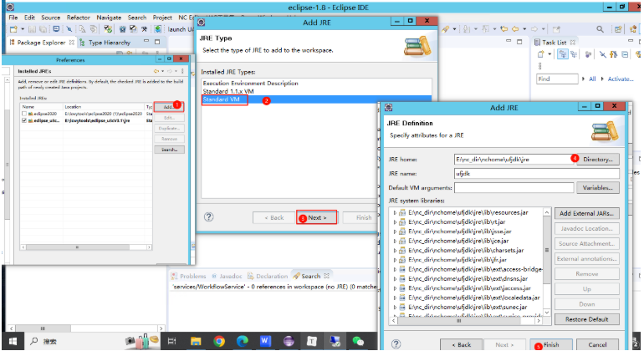Image resolution: width=644 pixels, height=351 pixels.
Task: Click the help icon in JRE Definition dialog
Action: tap(396, 344)
